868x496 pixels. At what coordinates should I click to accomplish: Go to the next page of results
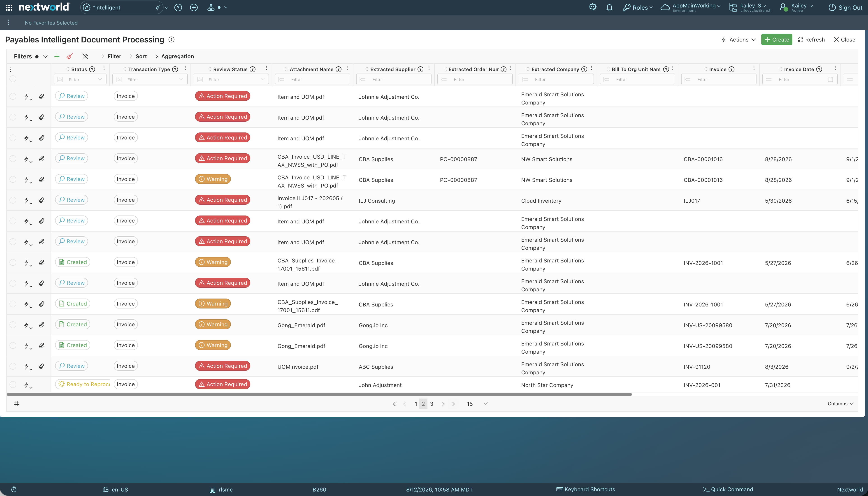(x=443, y=404)
